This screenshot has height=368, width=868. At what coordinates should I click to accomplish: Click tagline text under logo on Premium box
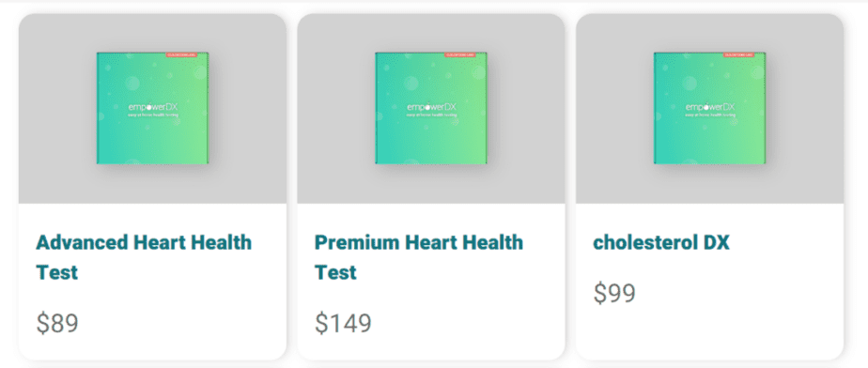431,115
